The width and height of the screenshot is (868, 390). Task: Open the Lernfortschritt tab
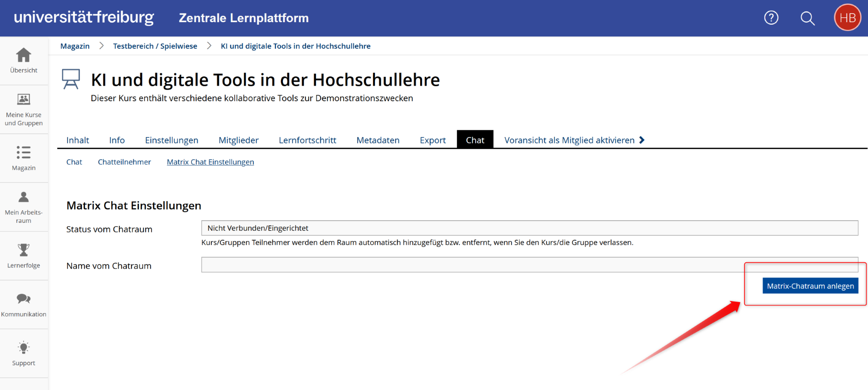pyautogui.click(x=307, y=140)
